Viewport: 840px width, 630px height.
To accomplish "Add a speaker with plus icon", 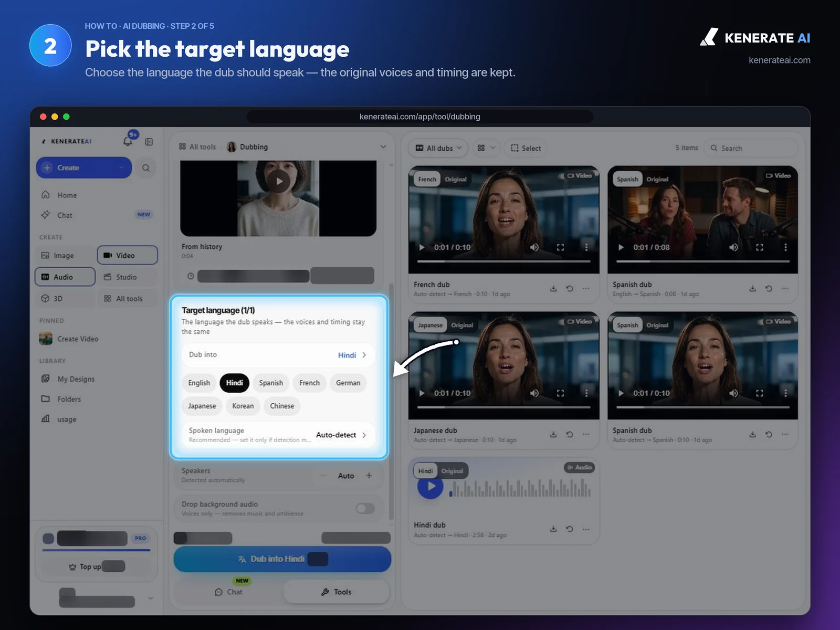I will tap(369, 476).
